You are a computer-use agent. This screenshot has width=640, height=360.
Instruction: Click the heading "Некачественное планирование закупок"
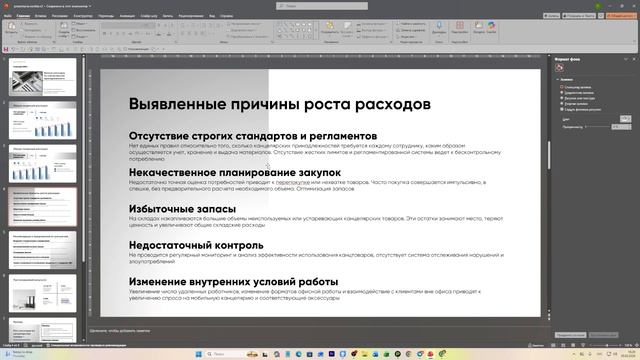pyautogui.click(x=235, y=173)
